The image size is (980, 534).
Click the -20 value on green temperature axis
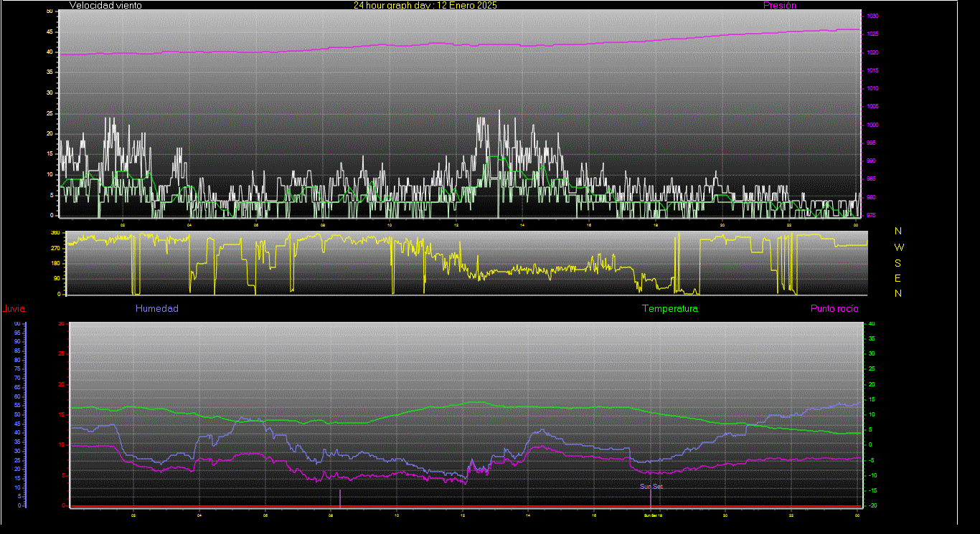click(872, 506)
